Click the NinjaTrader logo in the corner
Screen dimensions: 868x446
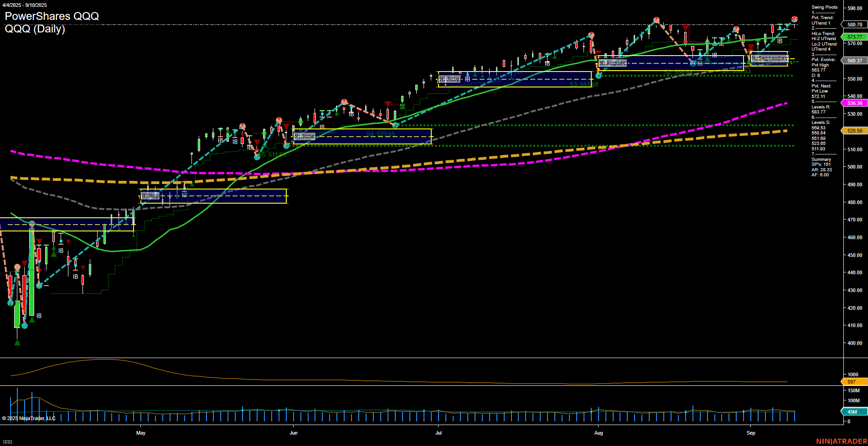[841, 441]
